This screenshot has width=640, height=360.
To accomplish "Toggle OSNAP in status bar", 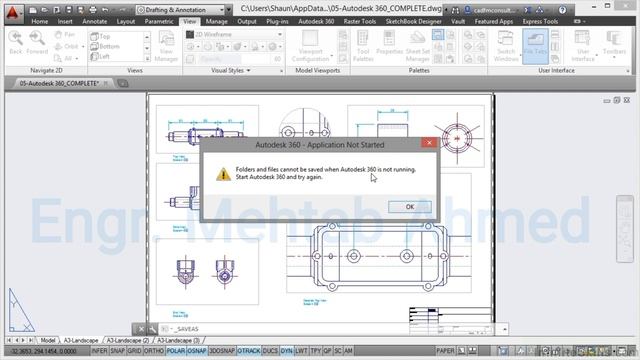I will coord(197,351).
